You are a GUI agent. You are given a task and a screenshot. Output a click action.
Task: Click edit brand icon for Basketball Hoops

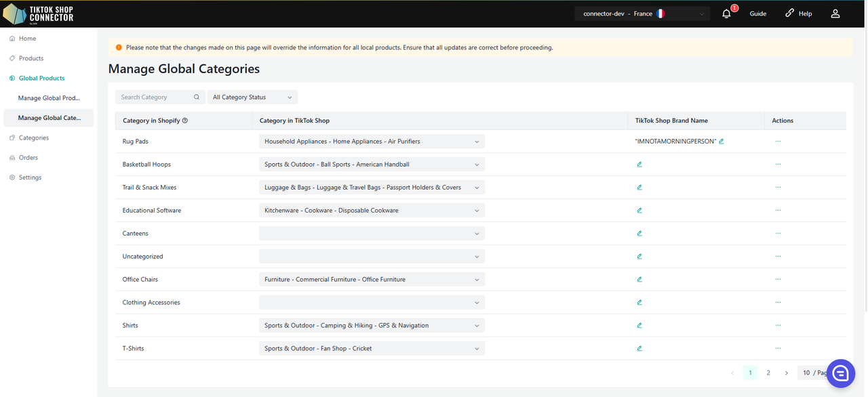coord(639,165)
